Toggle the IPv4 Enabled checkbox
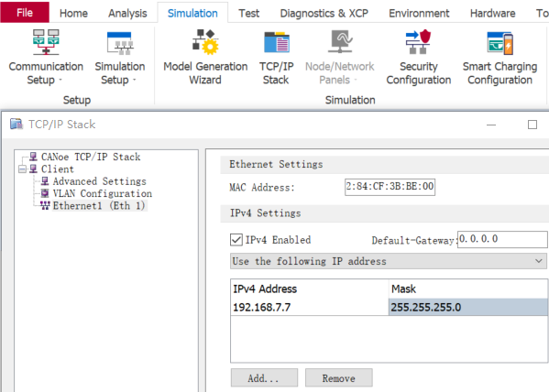Screen dimensions: 549x392 pos(236,240)
